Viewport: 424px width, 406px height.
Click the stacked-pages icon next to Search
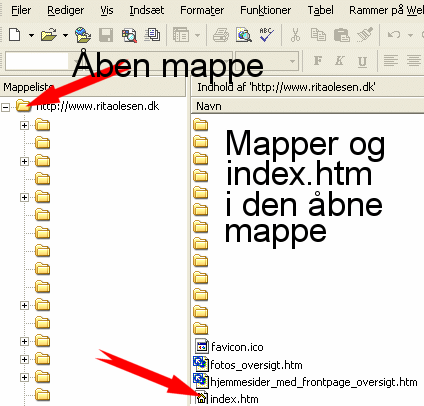152,35
